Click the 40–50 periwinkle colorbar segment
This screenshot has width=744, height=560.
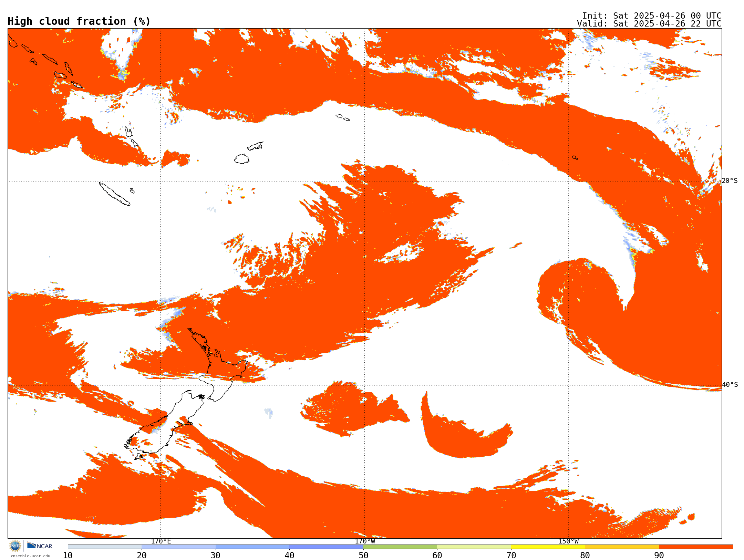point(326,547)
